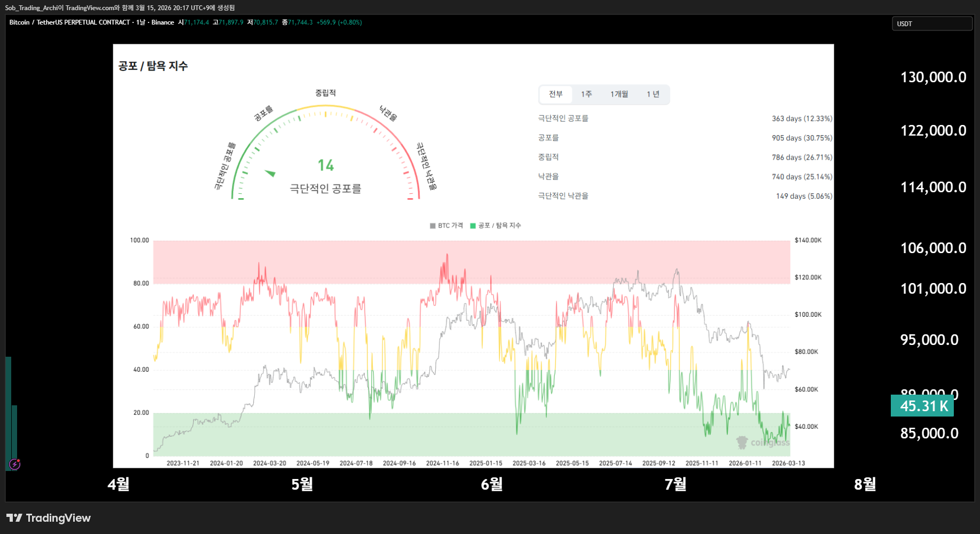Select the 786 days (26.71%) value

pos(802,158)
